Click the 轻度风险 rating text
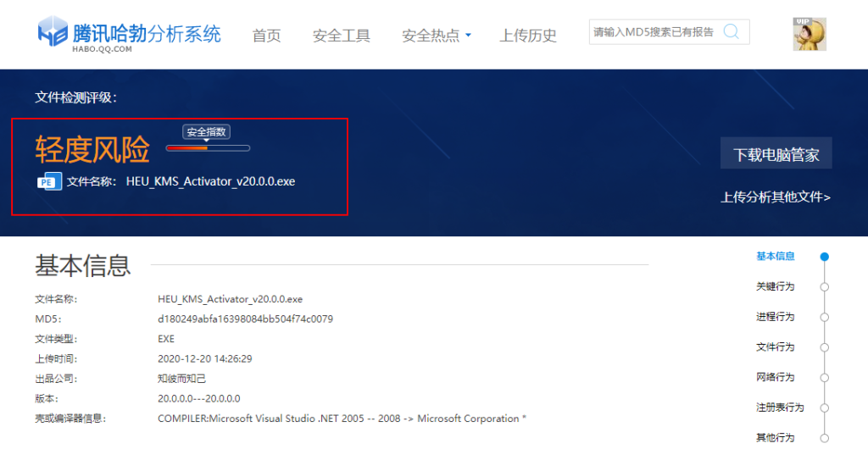868x449 pixels. (x=92, y=149)
